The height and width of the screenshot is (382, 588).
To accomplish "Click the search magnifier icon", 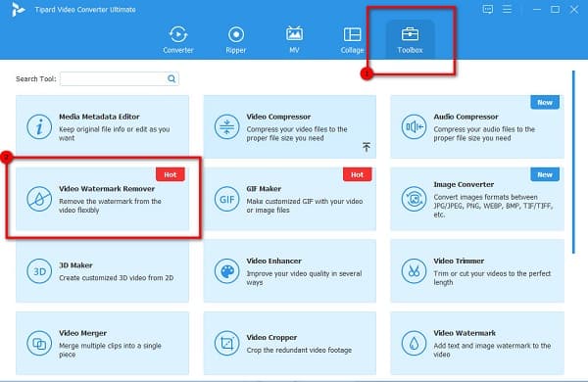I will tap(171, 78).
